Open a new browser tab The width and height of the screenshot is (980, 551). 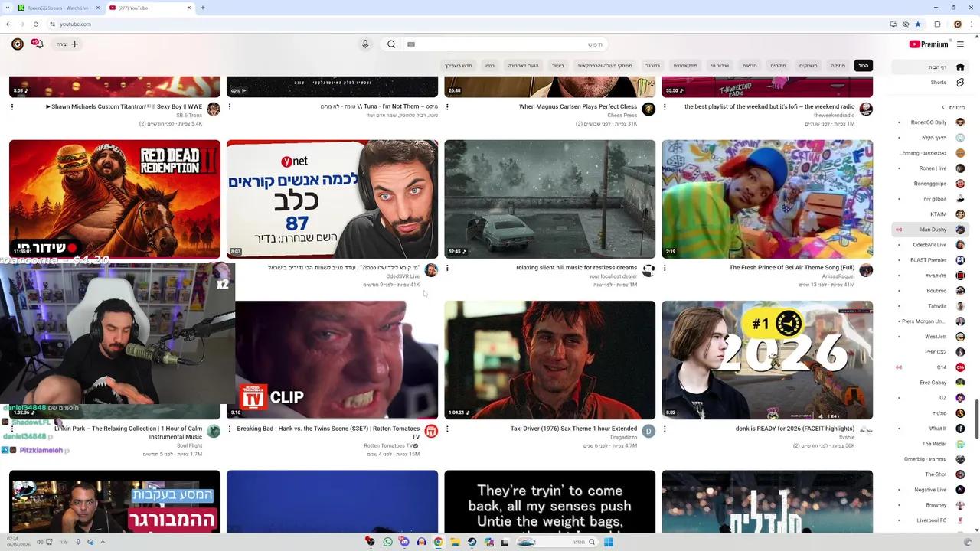click(x=202, y=8)
